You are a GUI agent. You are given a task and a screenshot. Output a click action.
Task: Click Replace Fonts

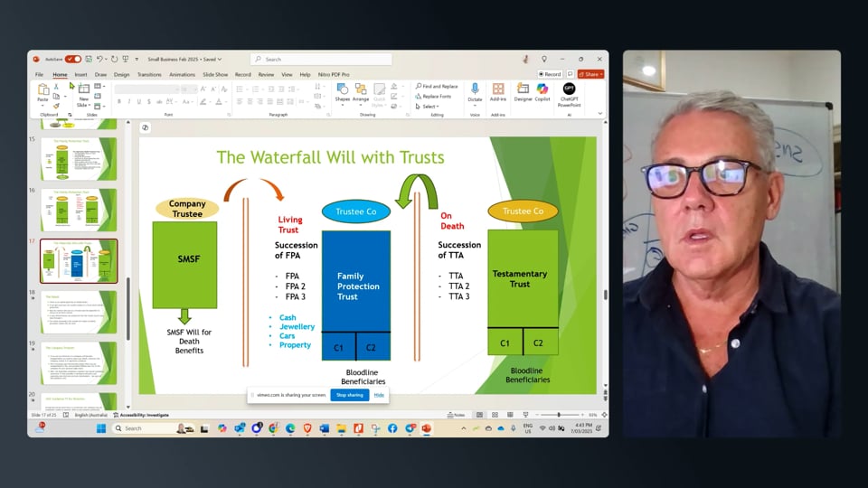click(x=433, y=97)
